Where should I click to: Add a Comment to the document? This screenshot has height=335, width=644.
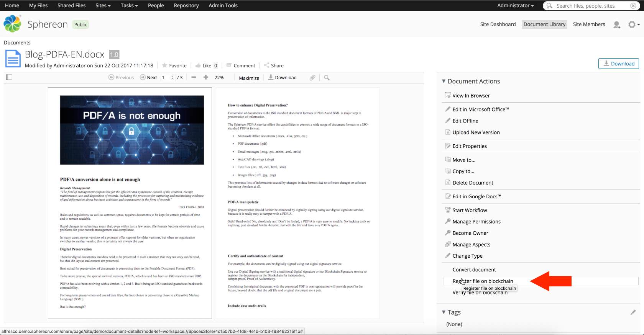pyautogui.click(x=241, y=65)
